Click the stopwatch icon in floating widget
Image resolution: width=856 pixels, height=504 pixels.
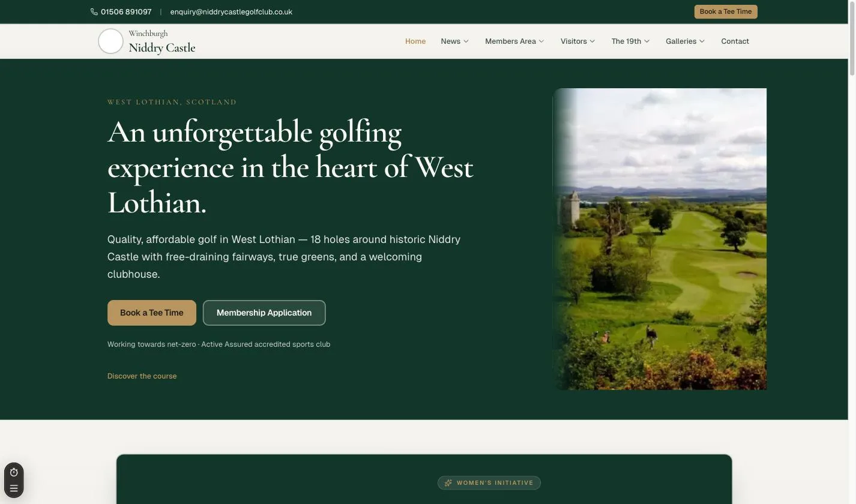point(14,472)
